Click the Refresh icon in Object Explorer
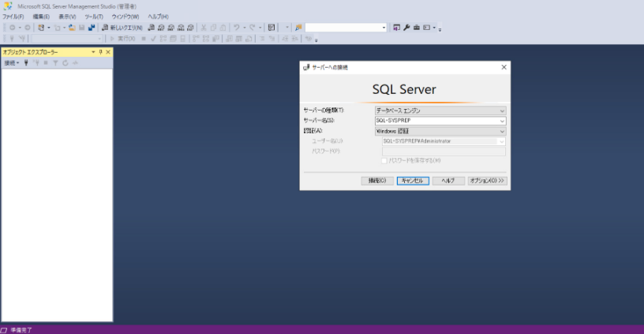Image resolution: width=644 pixels, height=334 pixels. coord(66,63)
